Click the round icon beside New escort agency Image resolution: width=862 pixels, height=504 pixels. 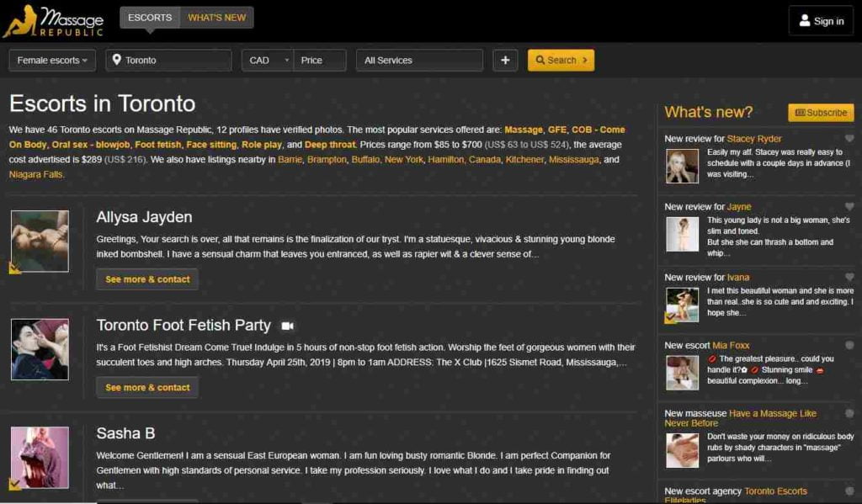pos(849,491)
